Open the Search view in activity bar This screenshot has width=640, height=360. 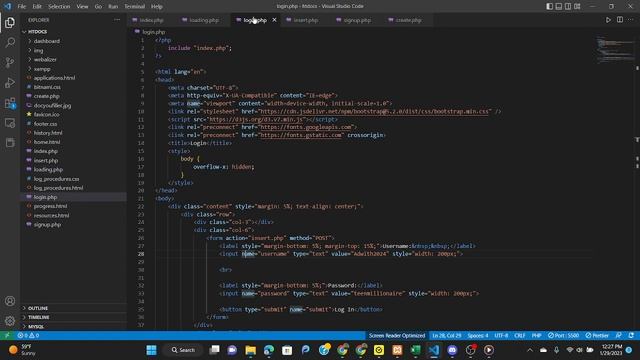pos(10,42)
